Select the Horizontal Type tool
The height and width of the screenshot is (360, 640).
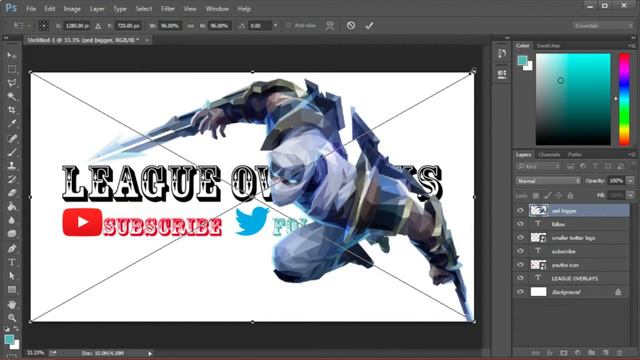(x=12, y=262)
